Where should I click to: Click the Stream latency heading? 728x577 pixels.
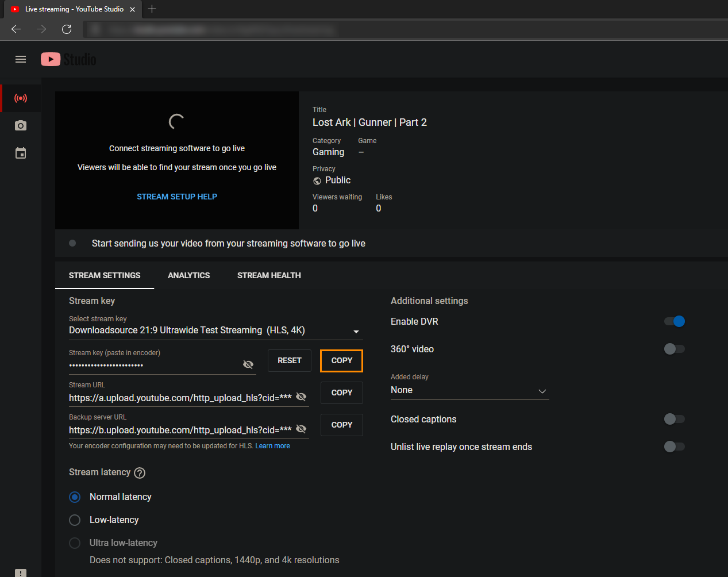[x=99, y=472]
